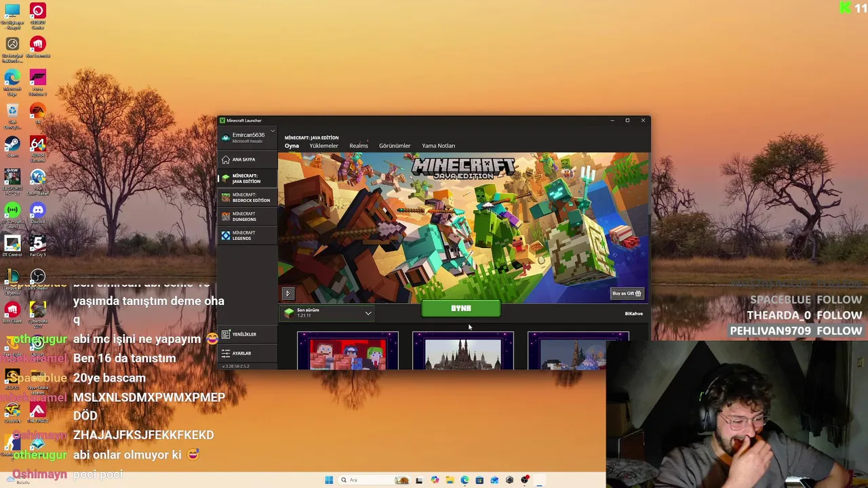Viewport: 868px width, 488px height.
Task: Open Yenilikler (what's new) in the sidebar
Action: point(247,334)
